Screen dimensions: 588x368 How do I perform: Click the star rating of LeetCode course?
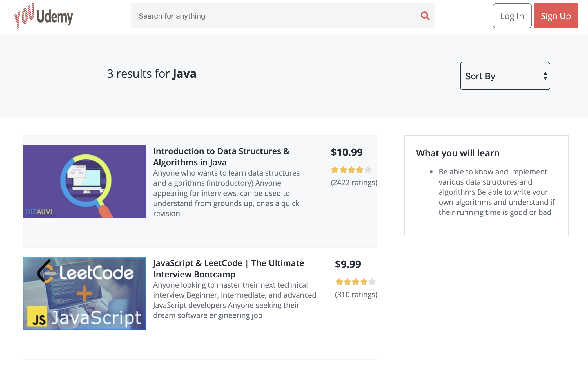click(355, 282)
